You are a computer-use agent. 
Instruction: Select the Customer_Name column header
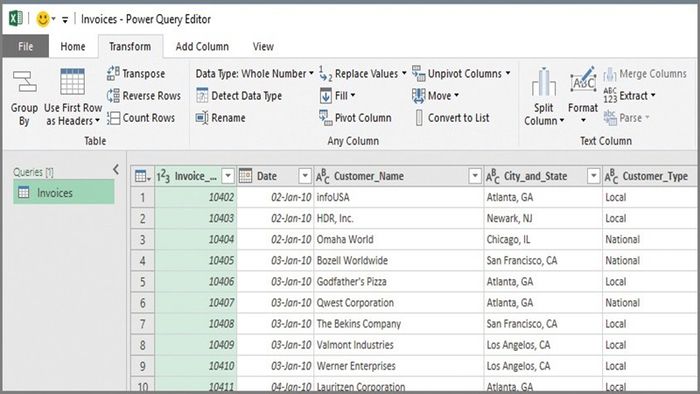coord(399,176)
